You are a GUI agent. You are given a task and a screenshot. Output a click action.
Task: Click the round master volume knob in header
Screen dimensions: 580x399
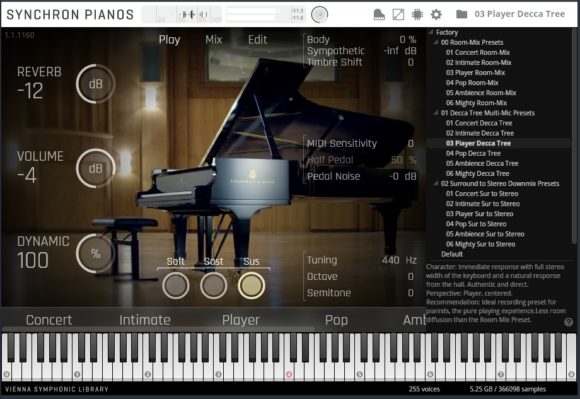point(320,14)
